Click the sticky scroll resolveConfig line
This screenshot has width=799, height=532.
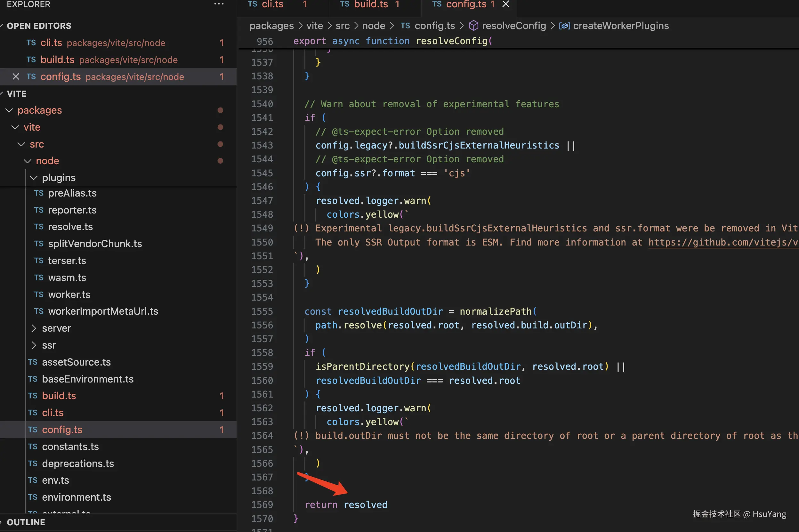(x=451, y=41)
